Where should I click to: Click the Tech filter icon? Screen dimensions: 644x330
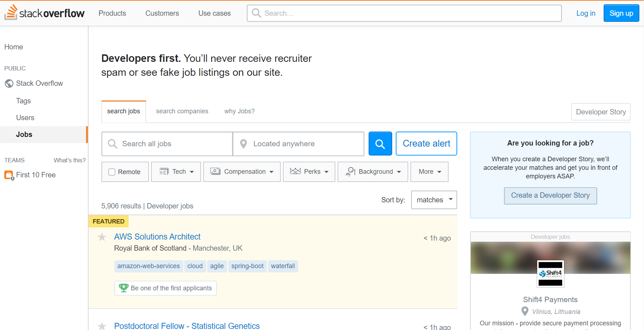(164, 171)
